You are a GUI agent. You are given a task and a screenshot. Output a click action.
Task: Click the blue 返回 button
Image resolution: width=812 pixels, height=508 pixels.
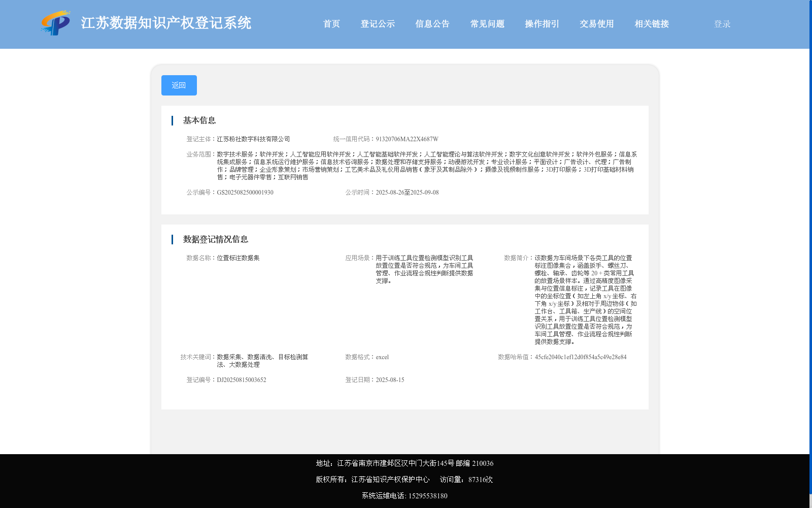click(179, 85)
